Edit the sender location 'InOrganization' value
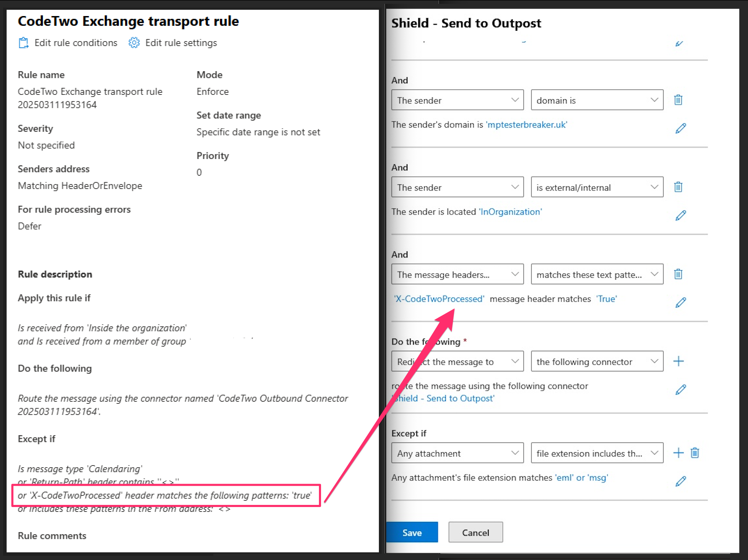Image resolution: width=748 pixels, height=560 pixels. [680, 215]
